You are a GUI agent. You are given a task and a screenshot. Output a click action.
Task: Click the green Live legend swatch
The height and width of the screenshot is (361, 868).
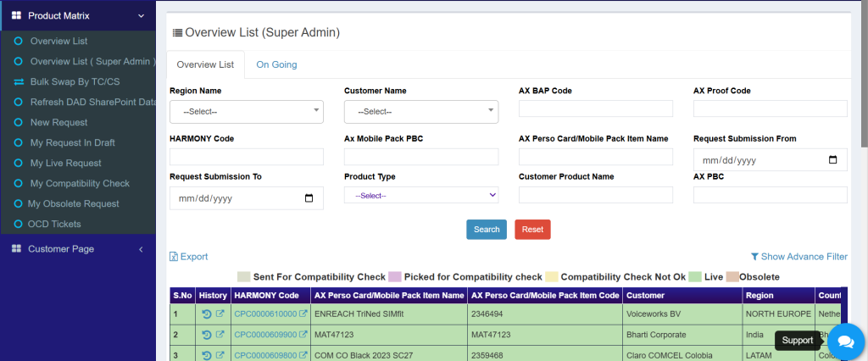click(x=694, y=277)
